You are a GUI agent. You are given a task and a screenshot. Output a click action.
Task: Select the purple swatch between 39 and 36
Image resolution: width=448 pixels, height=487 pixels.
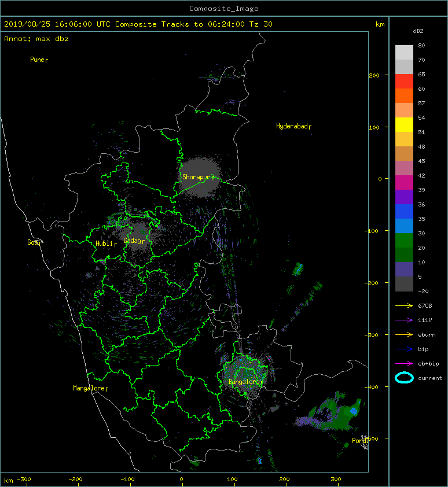click(x=404, y=197)
